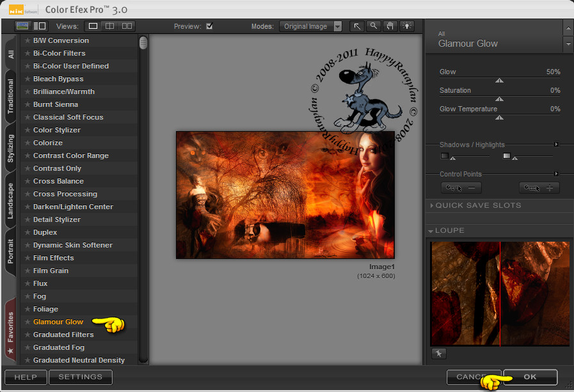
Task: Adjust the Glow Temperature slider
Action: (x=499, y=117)
